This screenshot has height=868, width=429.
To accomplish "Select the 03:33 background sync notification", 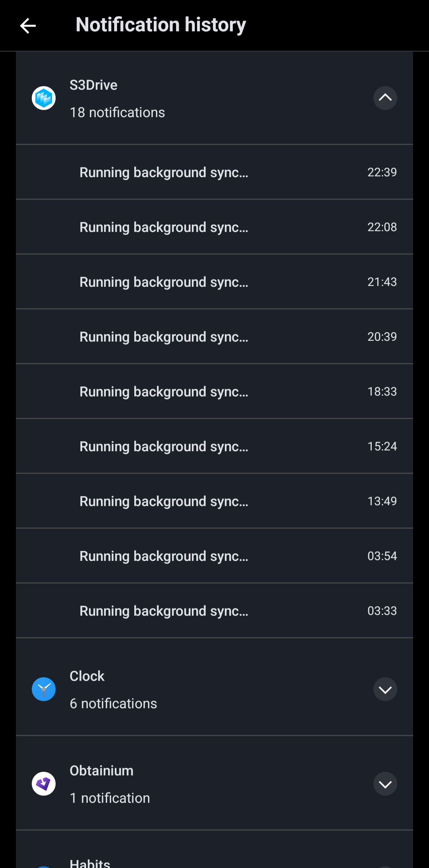I will coord(214,611).
